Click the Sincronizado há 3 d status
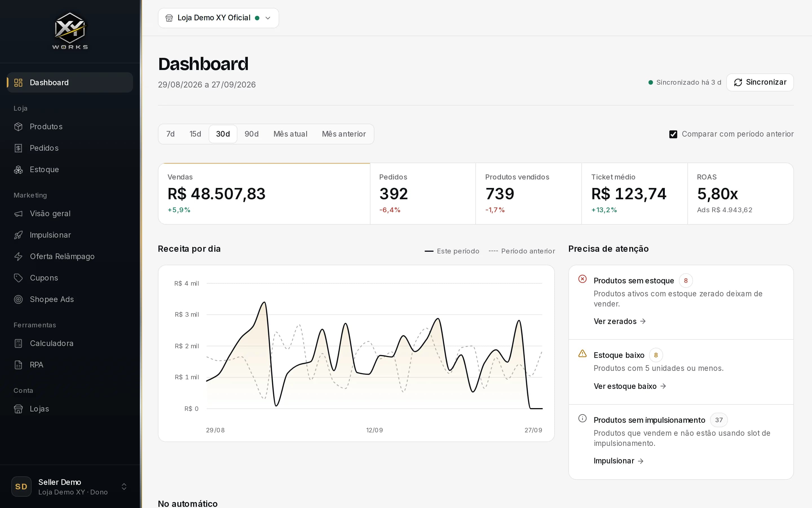 (685, 82)
